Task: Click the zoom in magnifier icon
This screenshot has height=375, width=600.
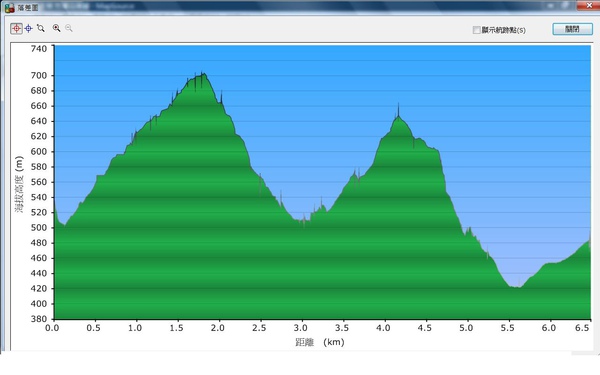Action: coord(57,28)
